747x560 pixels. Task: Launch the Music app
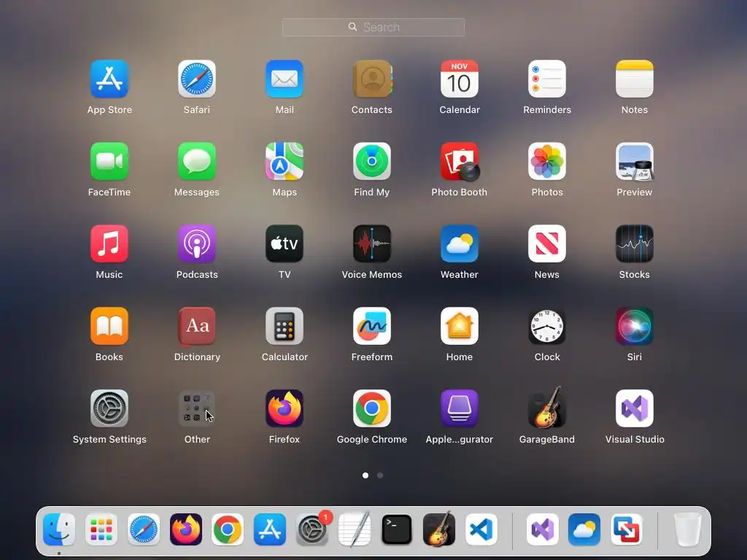(109, 244)
